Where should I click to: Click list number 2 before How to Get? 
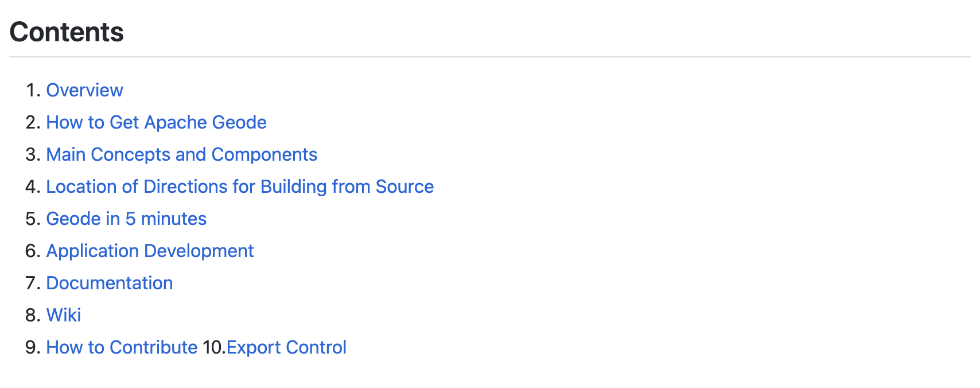pyautogui.click(x=33, y=122)
